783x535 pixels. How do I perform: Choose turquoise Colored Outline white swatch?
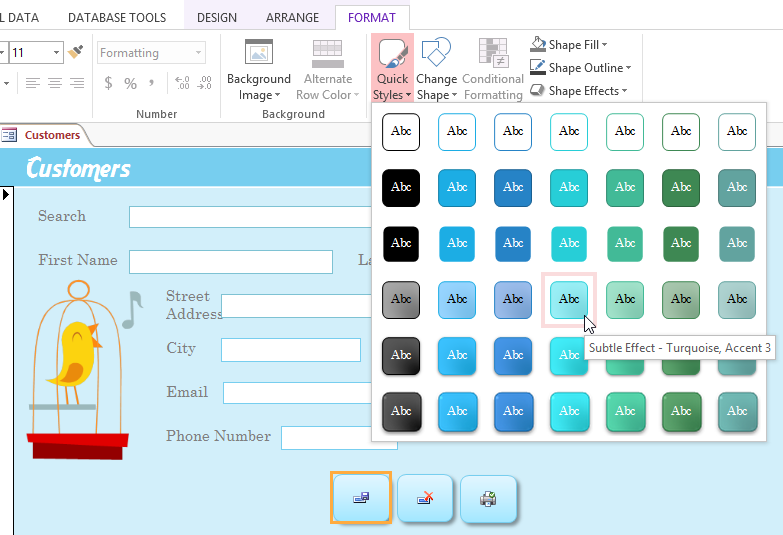click(569, 131)
